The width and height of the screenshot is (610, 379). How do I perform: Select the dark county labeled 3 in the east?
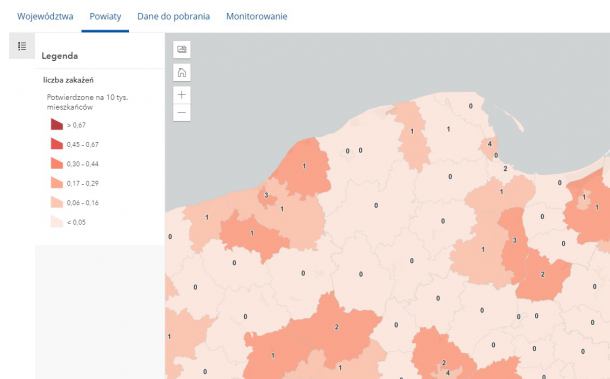514,241
